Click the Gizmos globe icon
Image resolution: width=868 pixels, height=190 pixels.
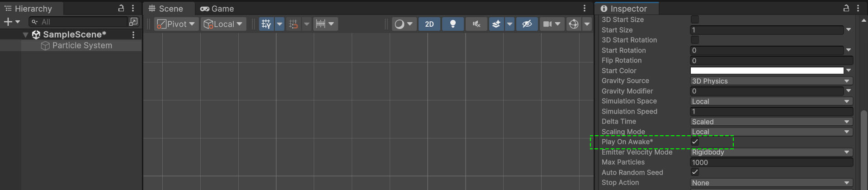tap(574, 24)
